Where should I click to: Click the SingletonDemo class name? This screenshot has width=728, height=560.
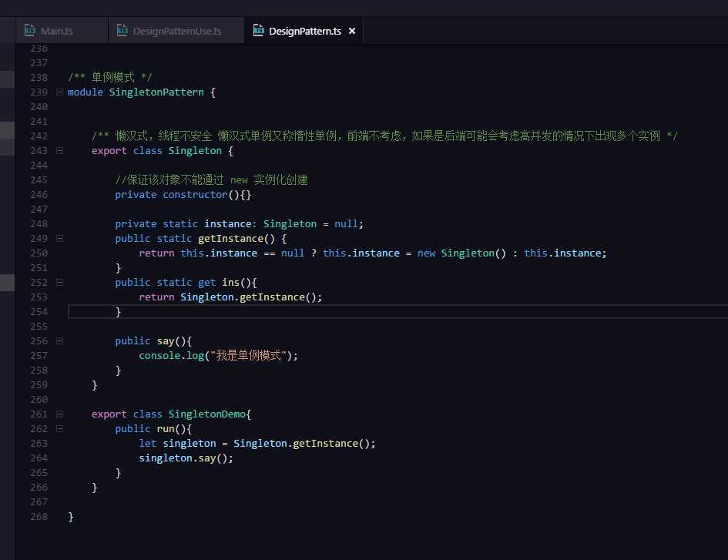point(206,414)
